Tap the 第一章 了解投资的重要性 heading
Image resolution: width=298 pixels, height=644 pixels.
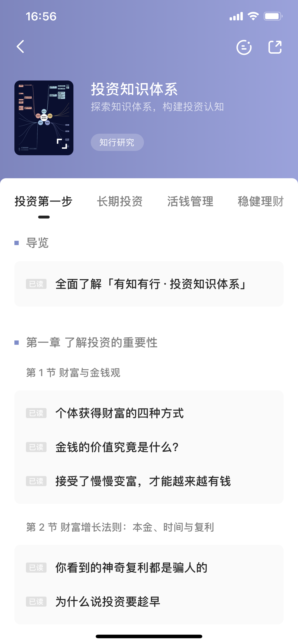click(x=92, y=343)
